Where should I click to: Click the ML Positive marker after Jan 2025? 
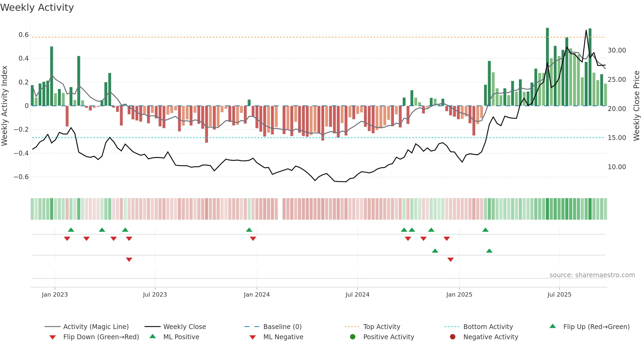(x=489, y=251)
